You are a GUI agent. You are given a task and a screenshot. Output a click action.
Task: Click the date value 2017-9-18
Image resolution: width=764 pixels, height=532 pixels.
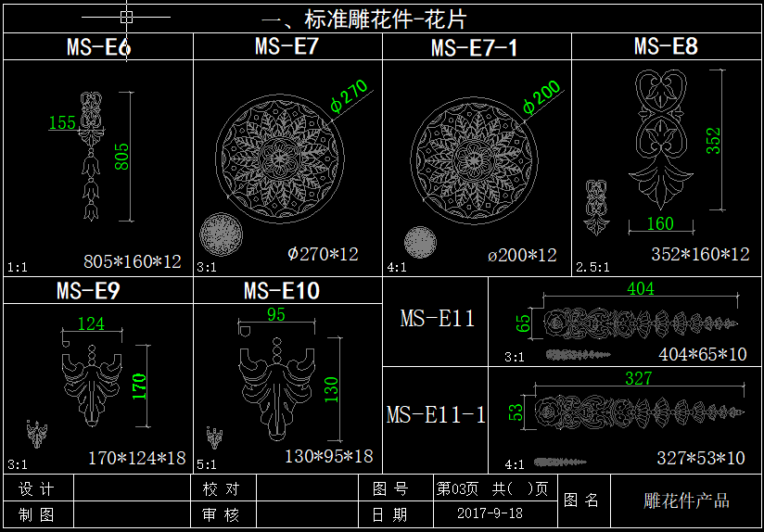pyautogui.click(x=490, y=513)
